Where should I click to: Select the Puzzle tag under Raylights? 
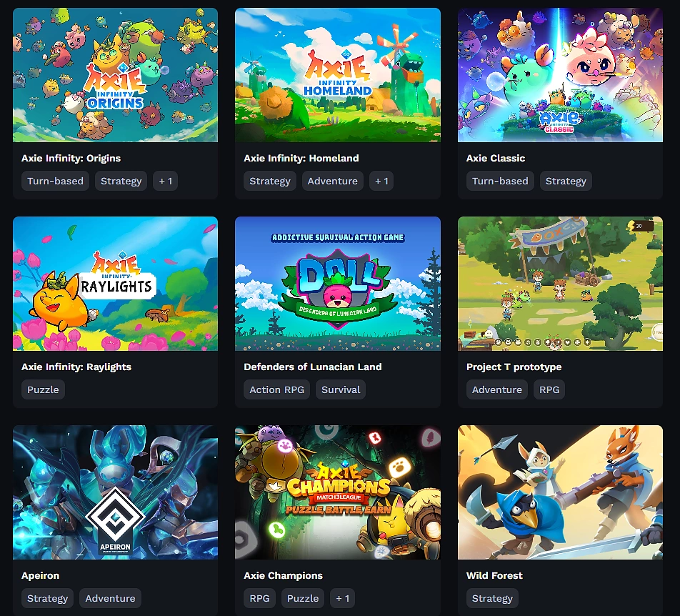click(x=43, y=389)
